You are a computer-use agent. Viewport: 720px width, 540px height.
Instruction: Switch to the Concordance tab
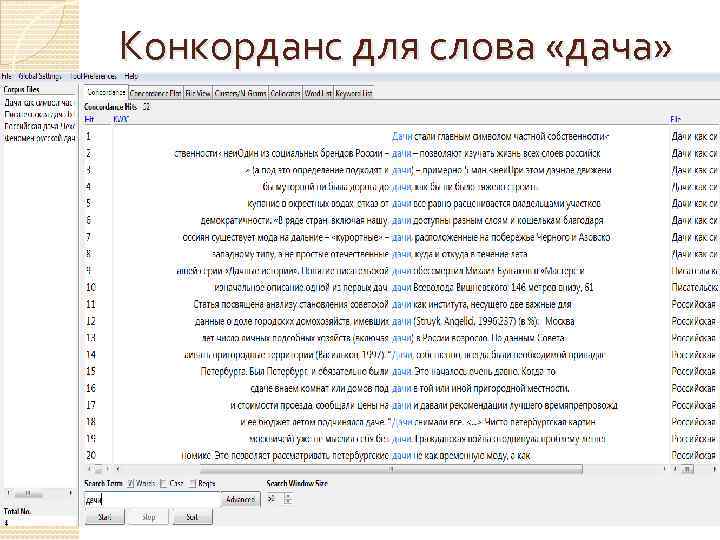pos(106,92)
